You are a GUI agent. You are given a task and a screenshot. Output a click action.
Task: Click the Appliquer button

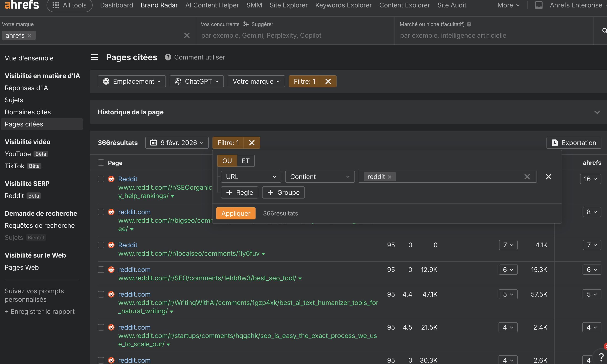click(x=236, y=213)
